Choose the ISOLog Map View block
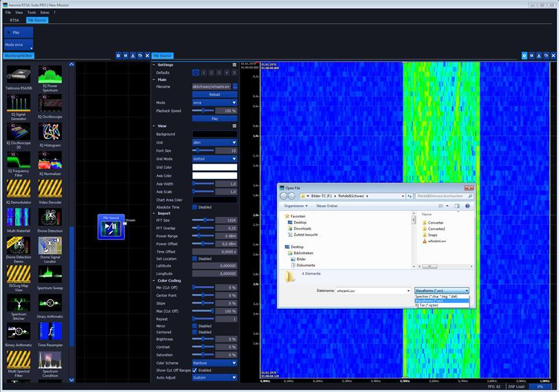 click(19, 278)
